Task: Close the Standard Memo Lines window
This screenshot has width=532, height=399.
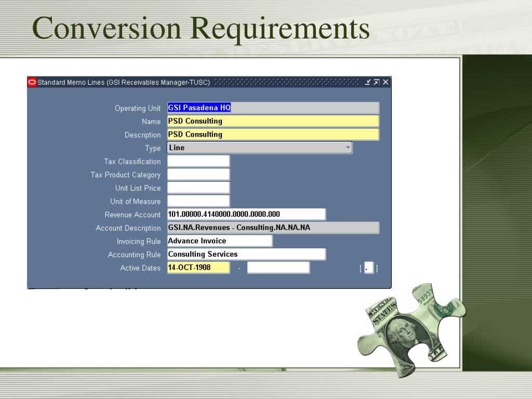Action: (386, 82)
